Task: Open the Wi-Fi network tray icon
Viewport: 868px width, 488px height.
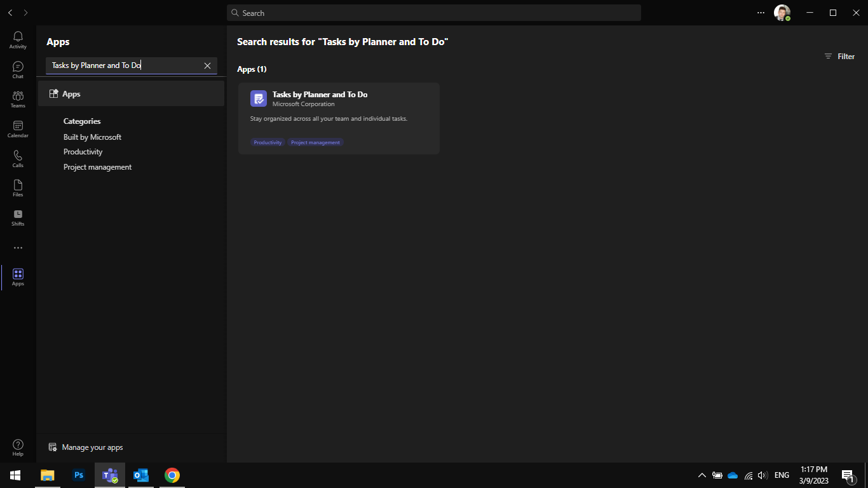Action: [x=748, y=475]
